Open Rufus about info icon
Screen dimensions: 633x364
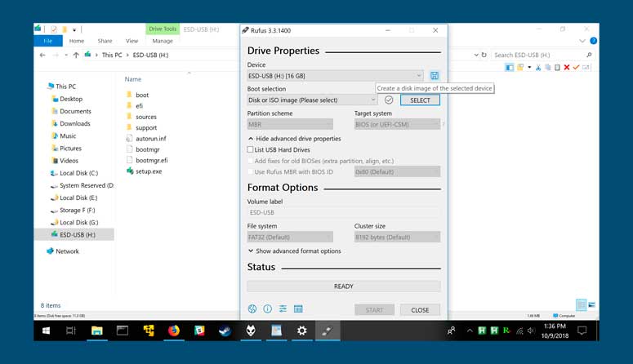pos(267,309)
